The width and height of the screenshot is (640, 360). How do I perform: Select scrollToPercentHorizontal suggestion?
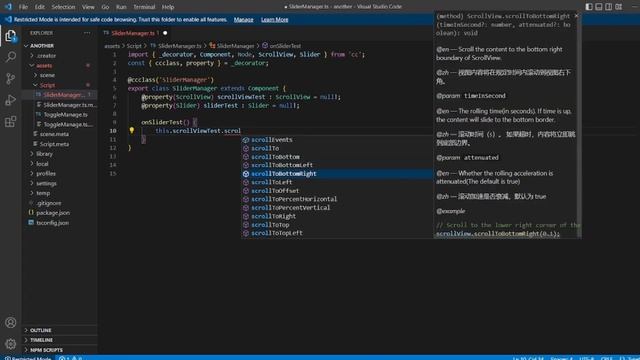337,199
